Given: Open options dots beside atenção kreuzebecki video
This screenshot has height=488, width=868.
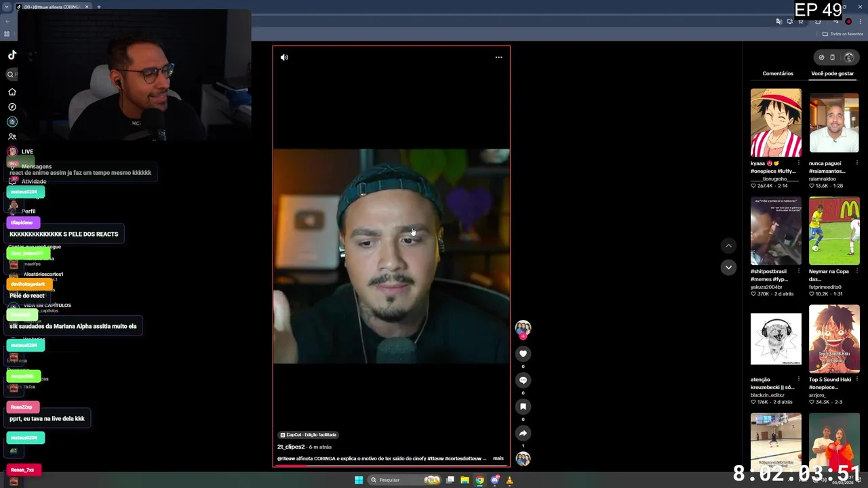Looking at the screenshot, I should (799, 380).
